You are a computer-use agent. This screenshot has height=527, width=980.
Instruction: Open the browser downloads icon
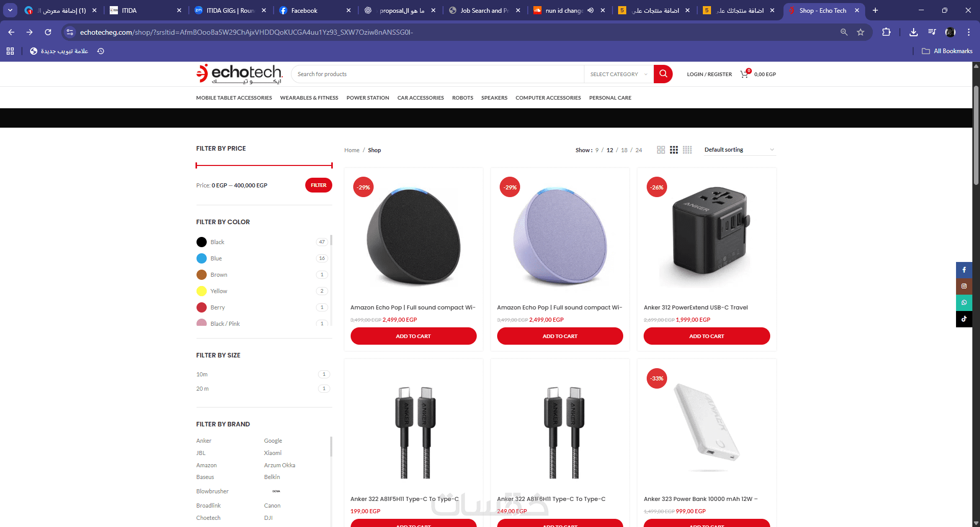(x=914, y=32)
